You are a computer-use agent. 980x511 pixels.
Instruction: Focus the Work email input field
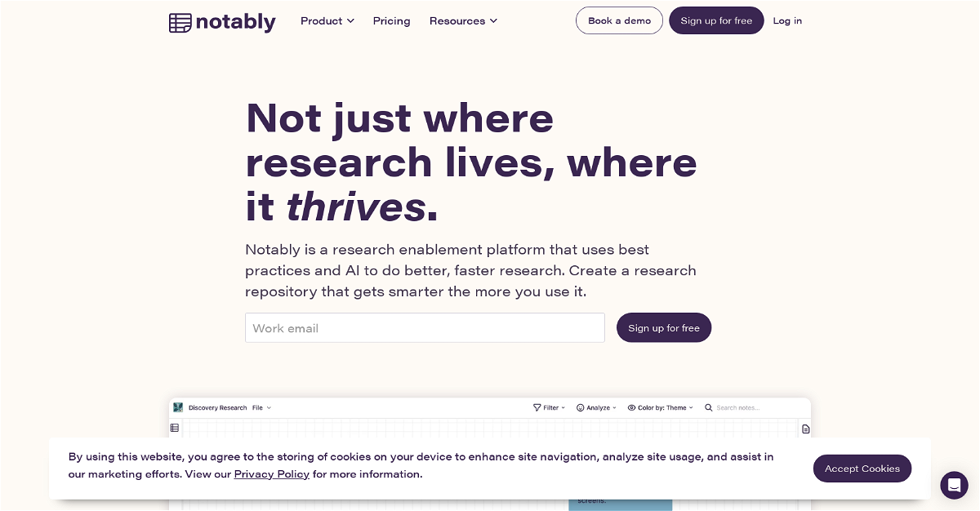coord(425,328)
